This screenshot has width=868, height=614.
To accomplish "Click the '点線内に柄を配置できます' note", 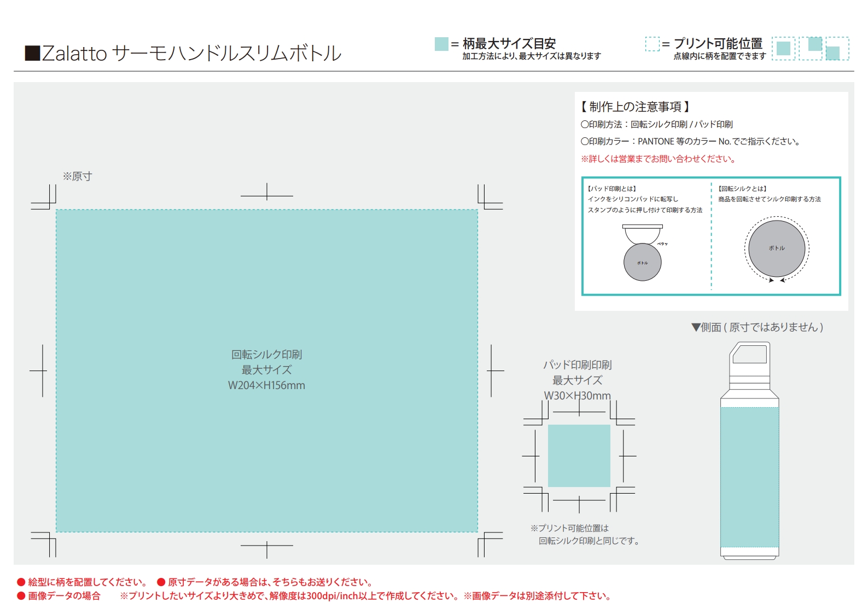I will pos(720,56).
